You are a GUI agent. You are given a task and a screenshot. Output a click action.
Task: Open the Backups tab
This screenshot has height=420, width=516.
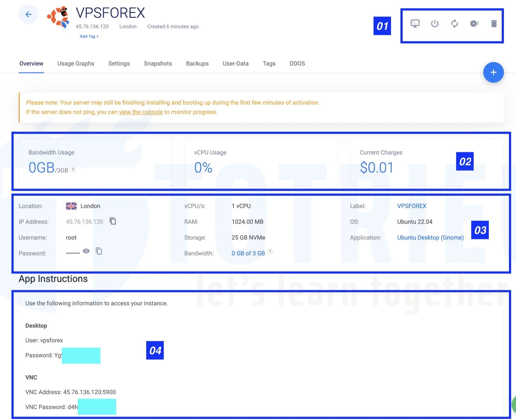197,63
